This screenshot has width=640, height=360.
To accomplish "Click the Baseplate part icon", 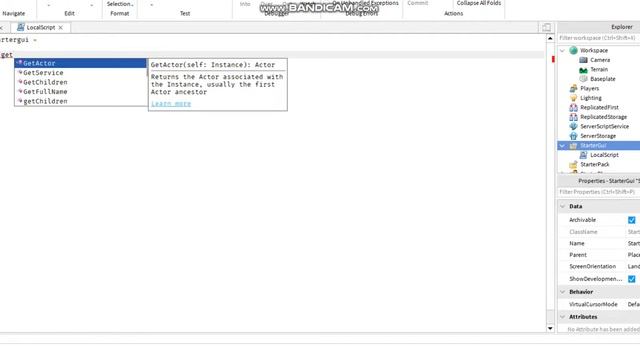I will [583, 79].
